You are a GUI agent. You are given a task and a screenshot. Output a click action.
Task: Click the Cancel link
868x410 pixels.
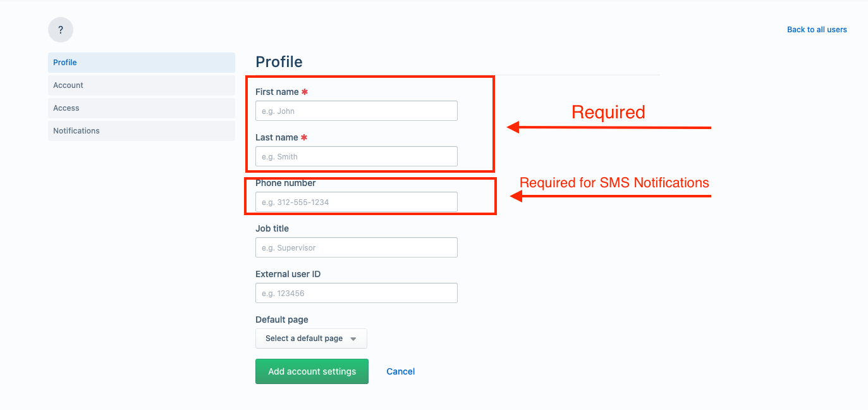click(x=401, y=371)
